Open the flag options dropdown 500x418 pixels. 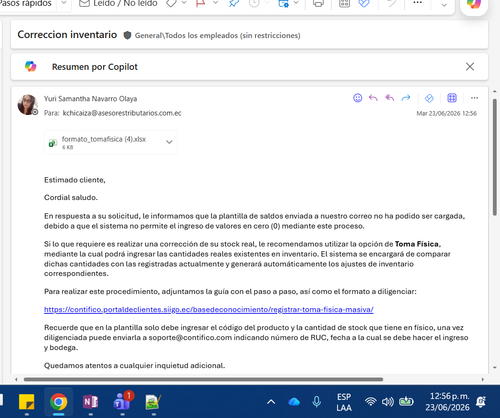coord(215,3)
